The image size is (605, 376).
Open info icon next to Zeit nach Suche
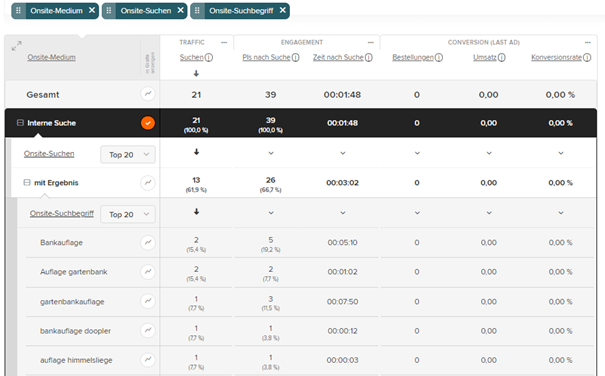369,58
